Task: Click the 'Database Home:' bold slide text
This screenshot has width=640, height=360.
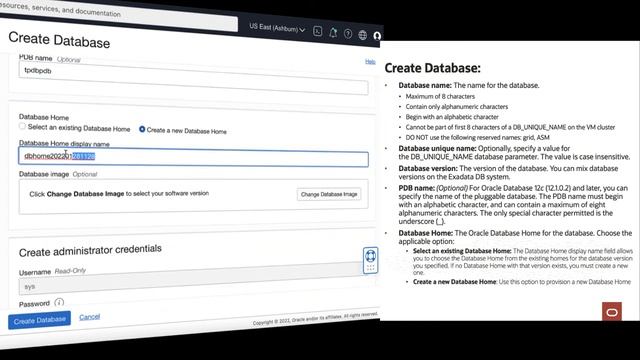Action: (x=426, y=233)
